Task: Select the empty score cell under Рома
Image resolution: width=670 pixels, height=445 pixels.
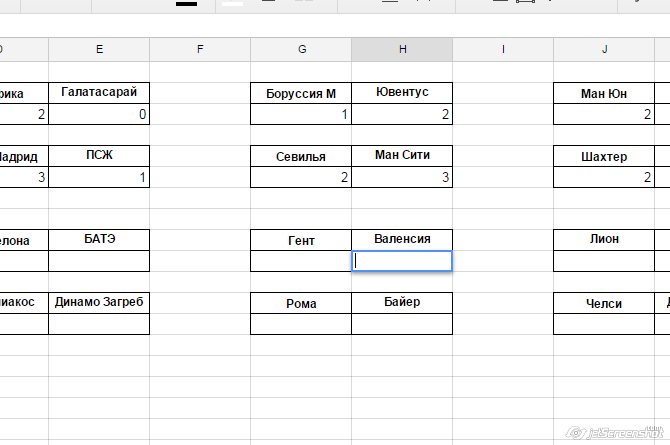Action: point(301,324)
